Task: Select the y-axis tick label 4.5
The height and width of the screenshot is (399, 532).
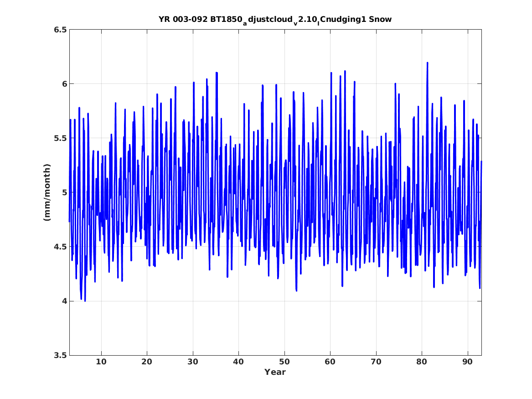Action: [60, 247]
